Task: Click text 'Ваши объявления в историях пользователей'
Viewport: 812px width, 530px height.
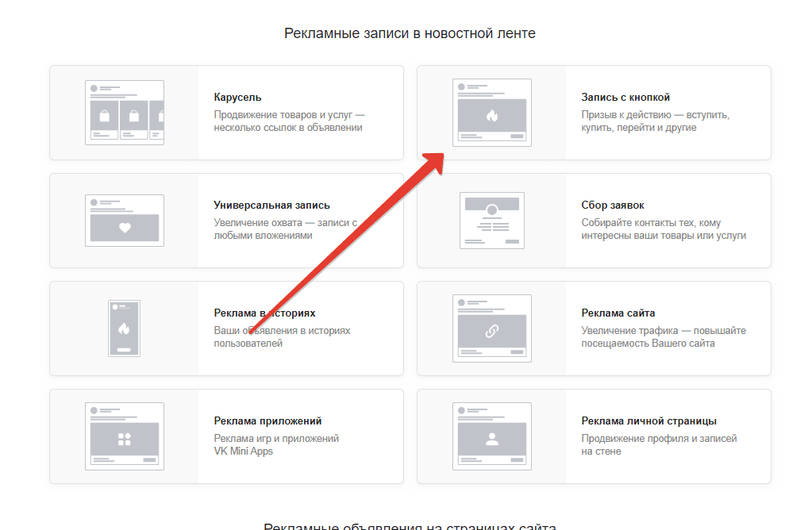Action: [283, 337]
